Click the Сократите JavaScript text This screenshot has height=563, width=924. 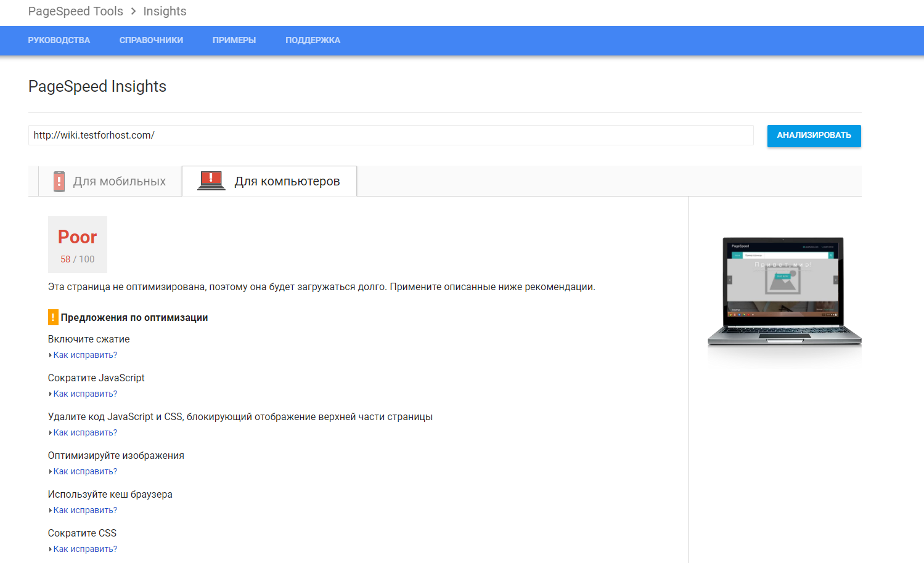pos(96,378)
